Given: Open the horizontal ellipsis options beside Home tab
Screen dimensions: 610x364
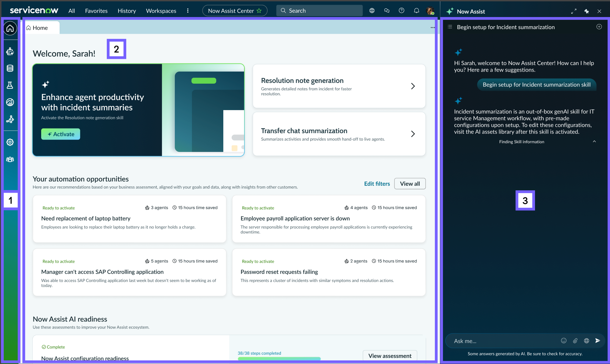Looking at the screenshot, I should [x=433, y=28].
